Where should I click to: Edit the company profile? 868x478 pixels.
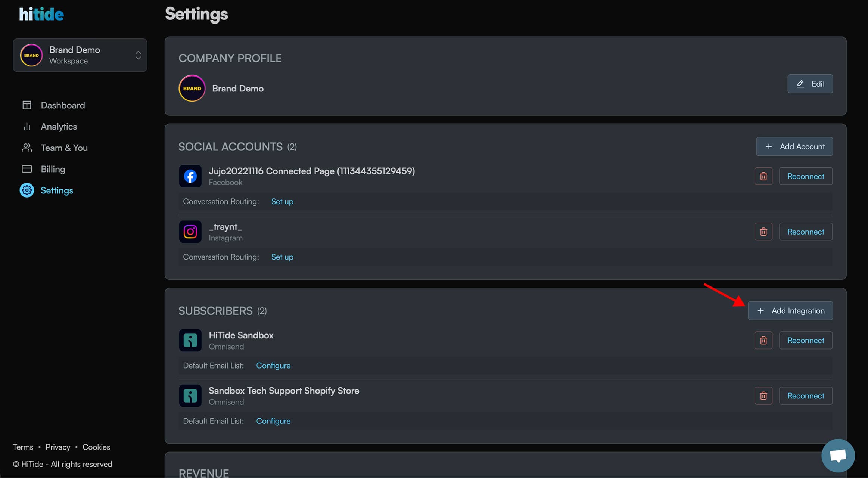click(x=810, y=84)
